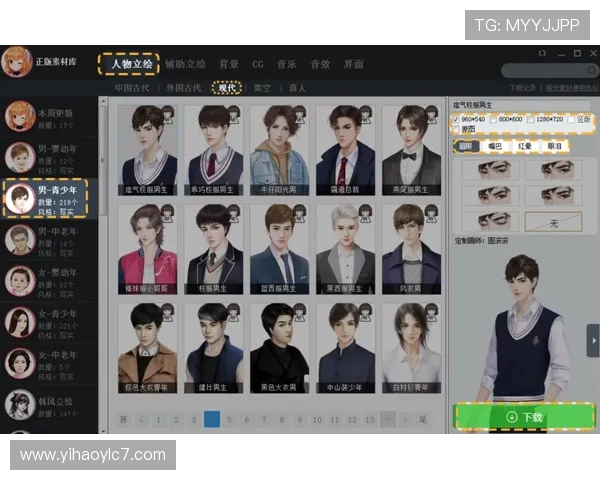600x480 pixels.
Task: Select the 霸道总裁 character thumbnail
Action: 346,150
